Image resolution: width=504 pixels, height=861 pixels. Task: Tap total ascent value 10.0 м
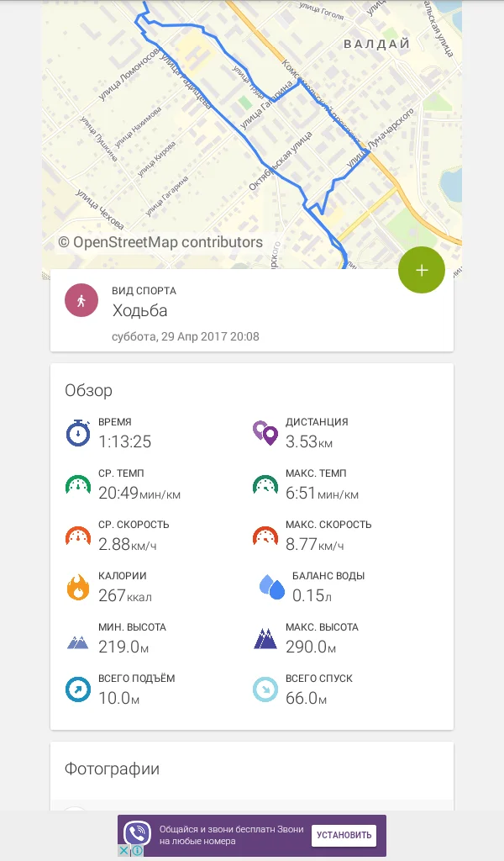pos(119,698)
